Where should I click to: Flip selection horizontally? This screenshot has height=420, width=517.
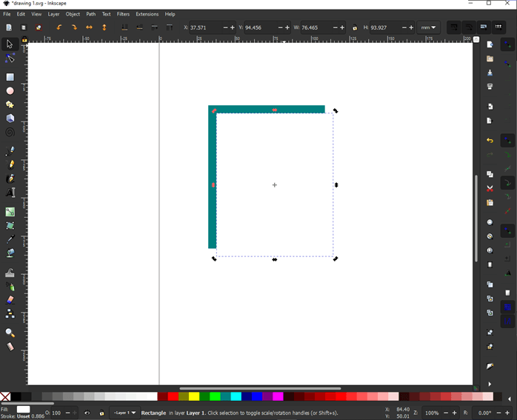click(89, 27)
